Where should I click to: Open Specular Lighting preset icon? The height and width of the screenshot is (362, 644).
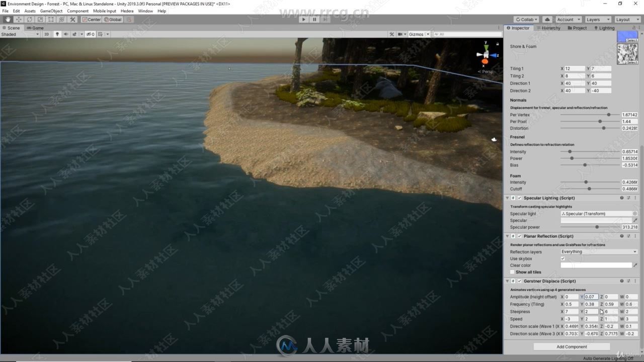click(628, 198)
